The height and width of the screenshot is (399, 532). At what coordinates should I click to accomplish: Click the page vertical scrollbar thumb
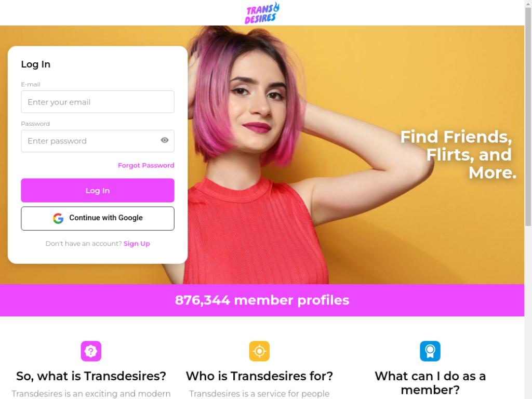coord(528,116)
